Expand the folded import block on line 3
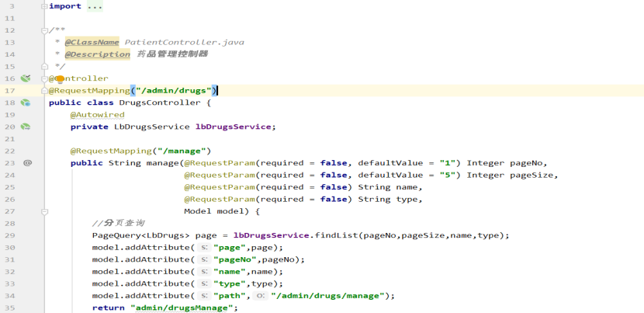This screenshot has width=644, height=313. [44, 6]
